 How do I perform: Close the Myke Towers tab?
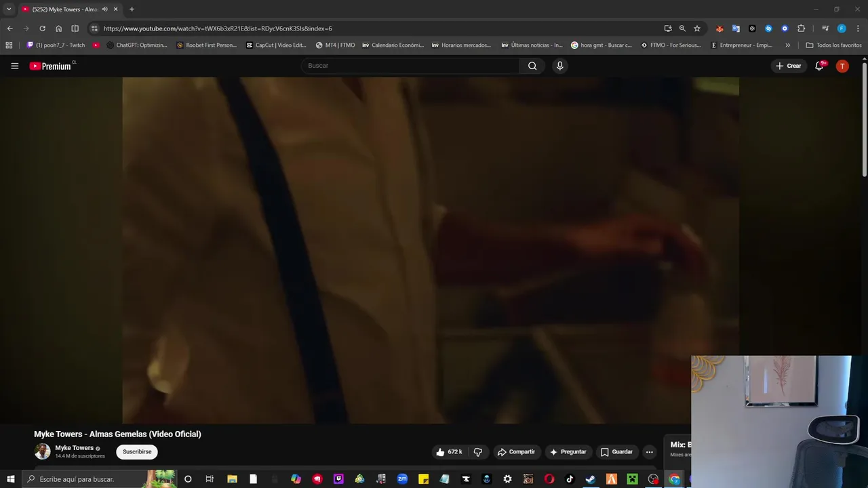pyautogui.click(x=115, y=9)
